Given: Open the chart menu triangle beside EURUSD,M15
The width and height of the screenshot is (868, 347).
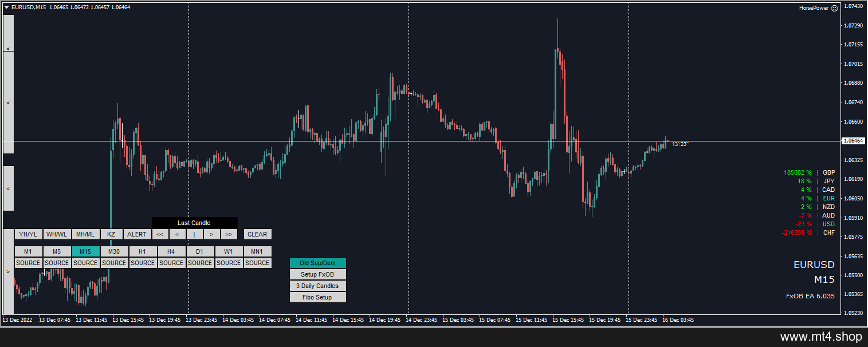Looking at the screenshot, I should point(6,7).
